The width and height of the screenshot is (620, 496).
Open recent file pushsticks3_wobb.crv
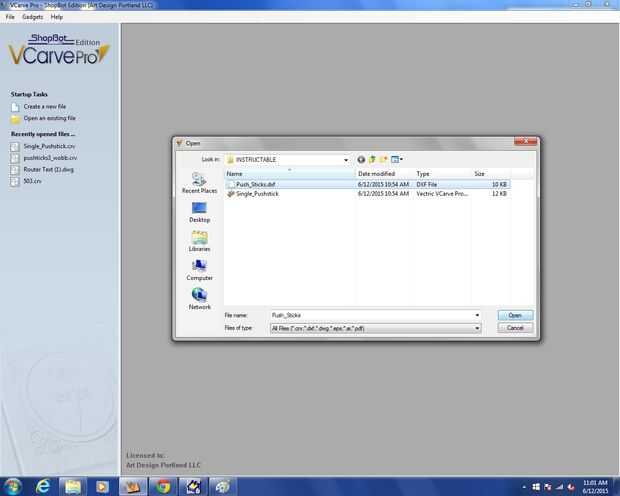point(50,158)
